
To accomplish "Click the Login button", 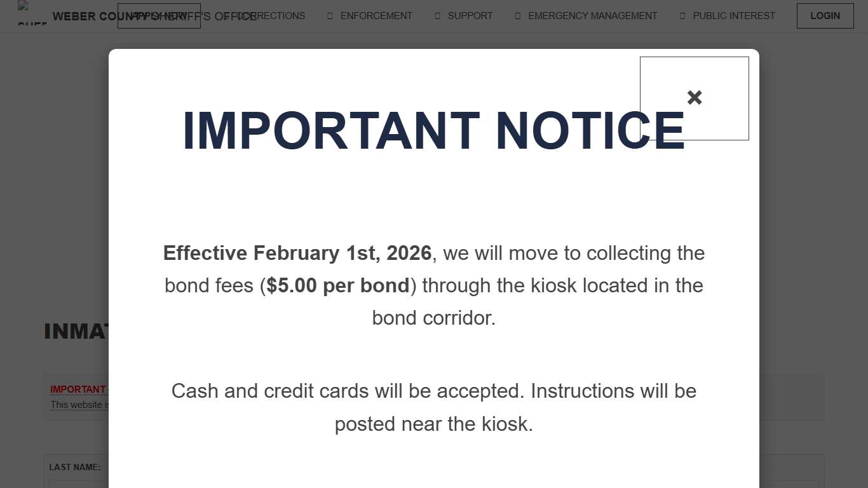I will coord(825,16).
